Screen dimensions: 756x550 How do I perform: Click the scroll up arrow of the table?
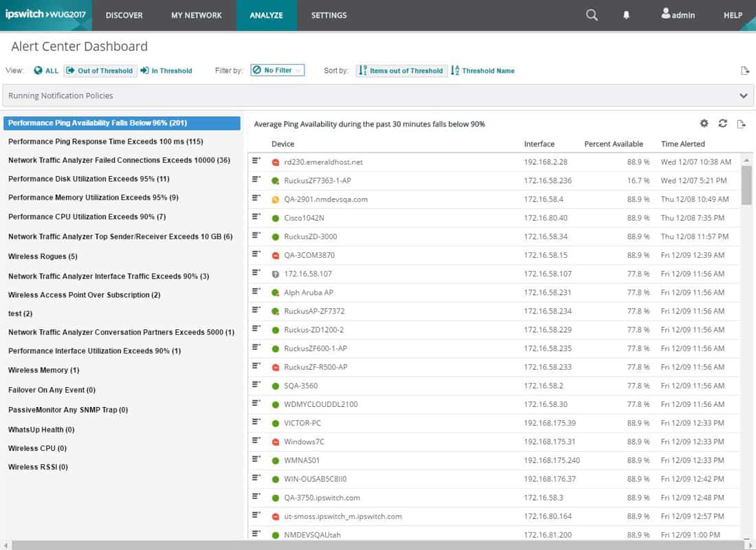(746, 159)
